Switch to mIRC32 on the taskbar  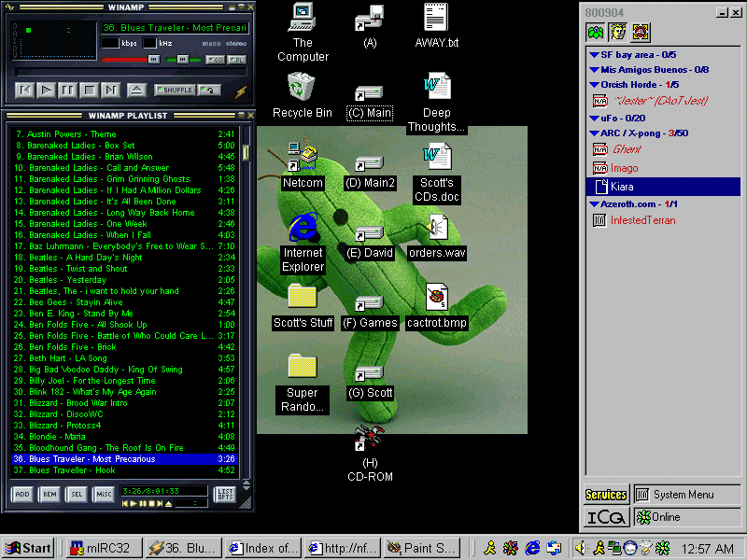pyautogui.click(x=105, y=548)
